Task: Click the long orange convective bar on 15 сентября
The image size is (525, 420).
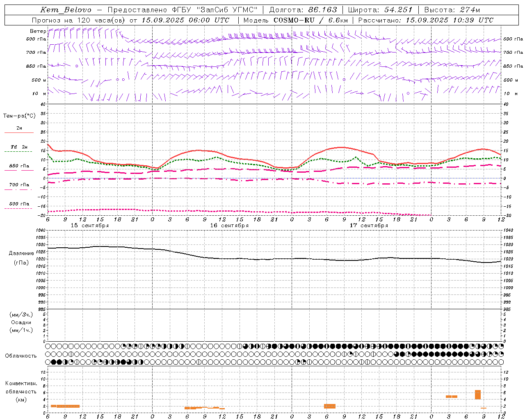Action: point(65,406)
